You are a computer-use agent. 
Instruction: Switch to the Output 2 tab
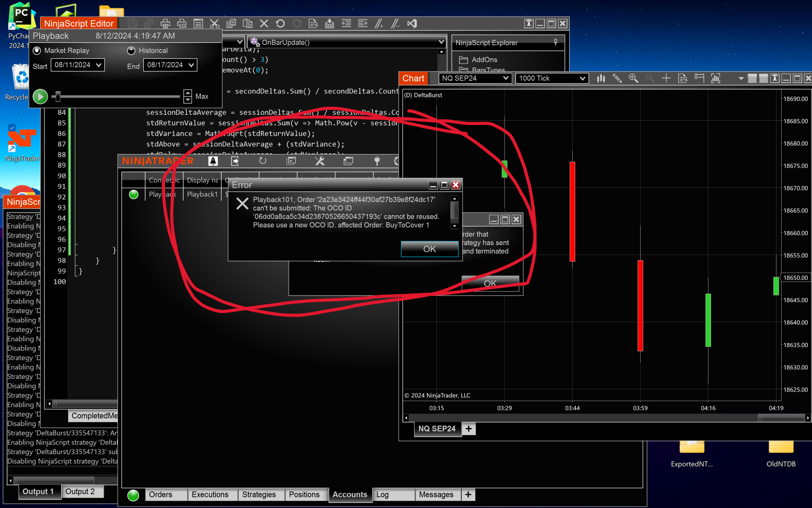80,491
